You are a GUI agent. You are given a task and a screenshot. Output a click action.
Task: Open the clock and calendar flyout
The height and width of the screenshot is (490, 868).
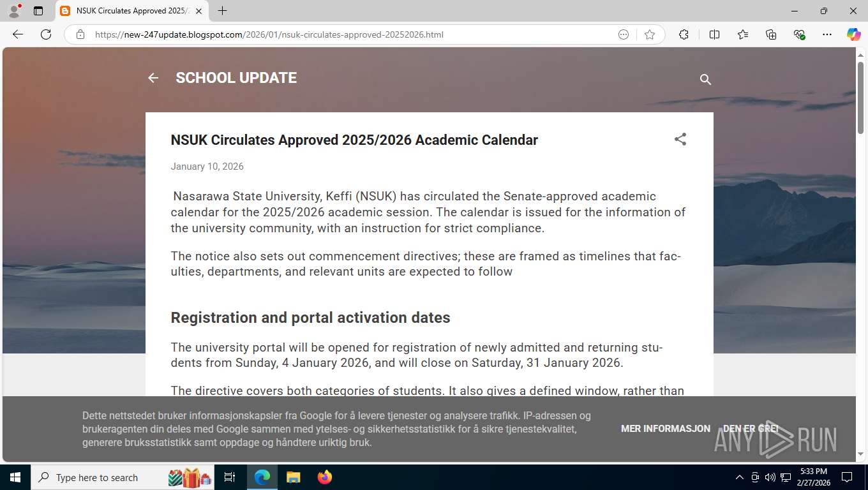point(813,477)
